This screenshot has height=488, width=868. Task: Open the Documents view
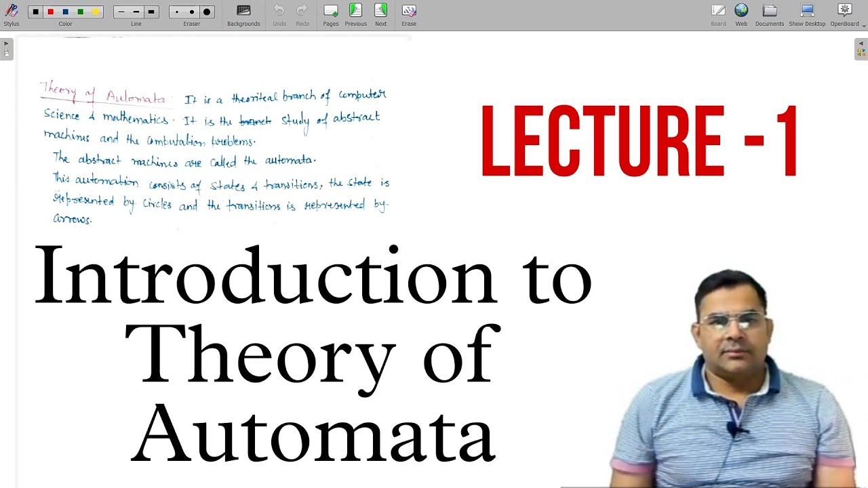770,14
